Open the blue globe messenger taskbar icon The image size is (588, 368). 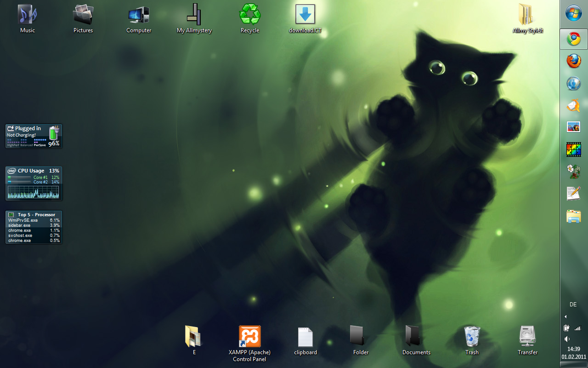573,83
